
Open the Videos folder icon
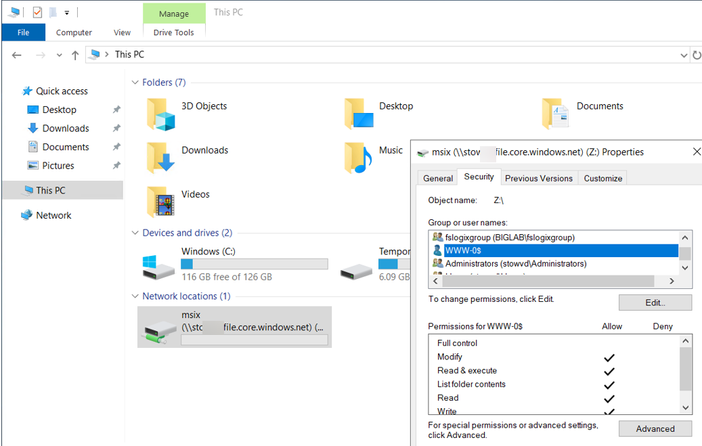[161, 202]
